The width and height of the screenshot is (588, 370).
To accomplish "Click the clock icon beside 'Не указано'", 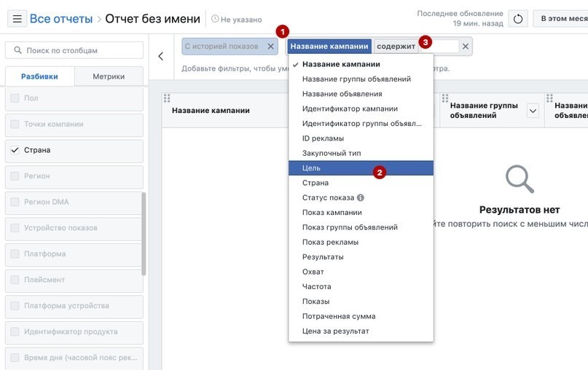I will [x=215, y=19].
